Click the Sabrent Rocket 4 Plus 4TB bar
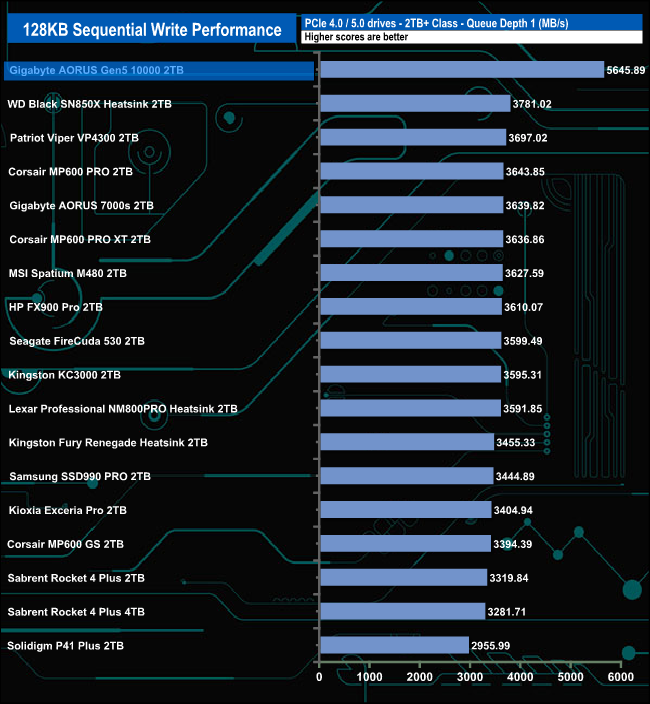The image size is (650, 704). pos(403,612)
